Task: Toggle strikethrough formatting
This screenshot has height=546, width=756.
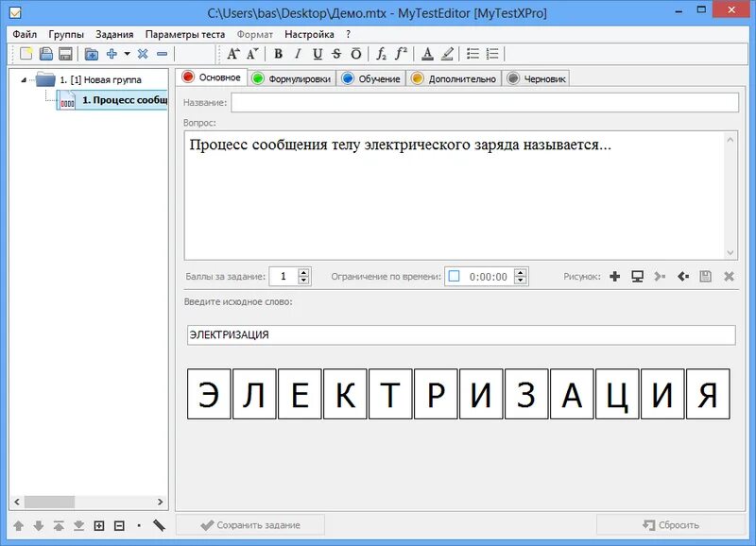Action: click(x=336, y=54)
